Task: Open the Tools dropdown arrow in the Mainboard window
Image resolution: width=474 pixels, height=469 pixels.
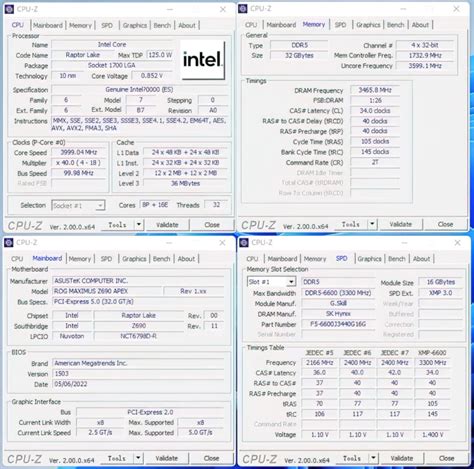Action: click(138, 458)
